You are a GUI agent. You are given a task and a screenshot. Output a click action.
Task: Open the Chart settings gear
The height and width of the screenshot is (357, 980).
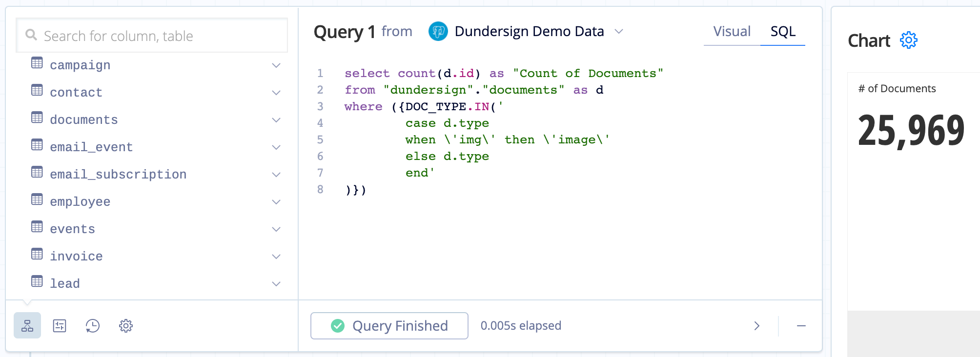[x=909, y=40]
